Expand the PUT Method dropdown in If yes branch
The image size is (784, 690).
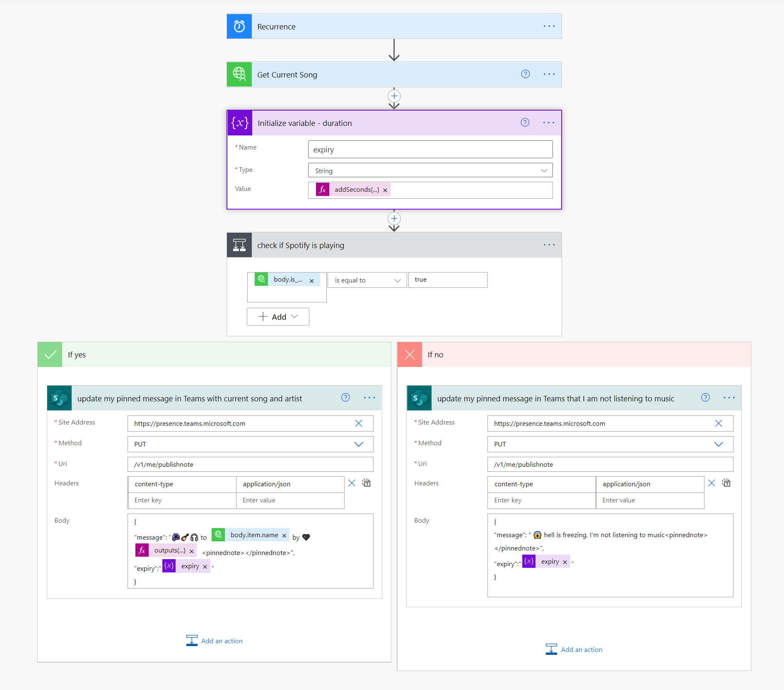[251, 444]
